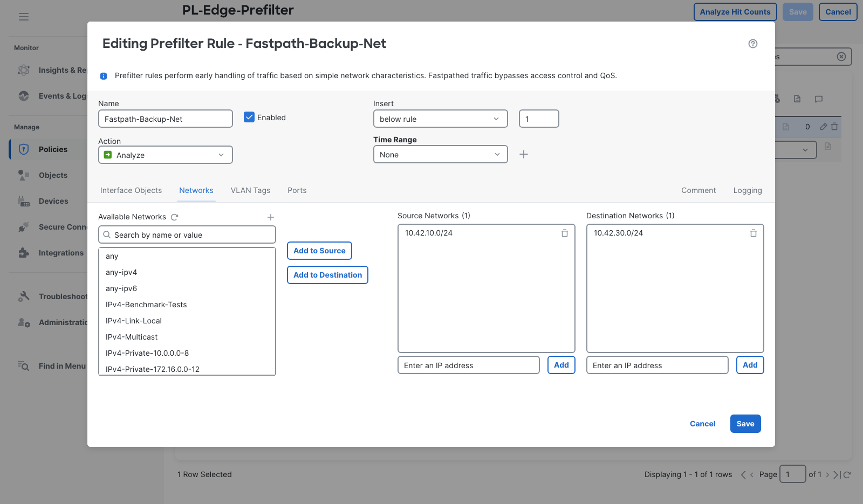Open the Insert dropdown showing below rule
Screen dimensions: 863x504
coord(441,119)
